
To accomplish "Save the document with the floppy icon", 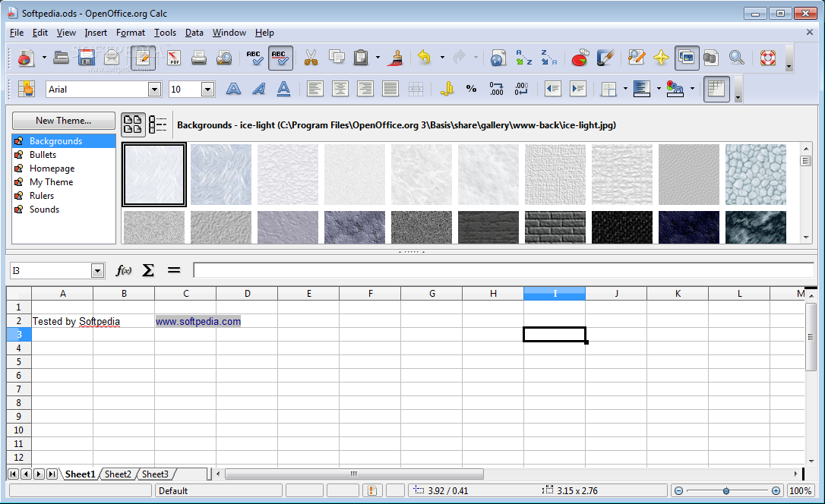I will point(87,57).
